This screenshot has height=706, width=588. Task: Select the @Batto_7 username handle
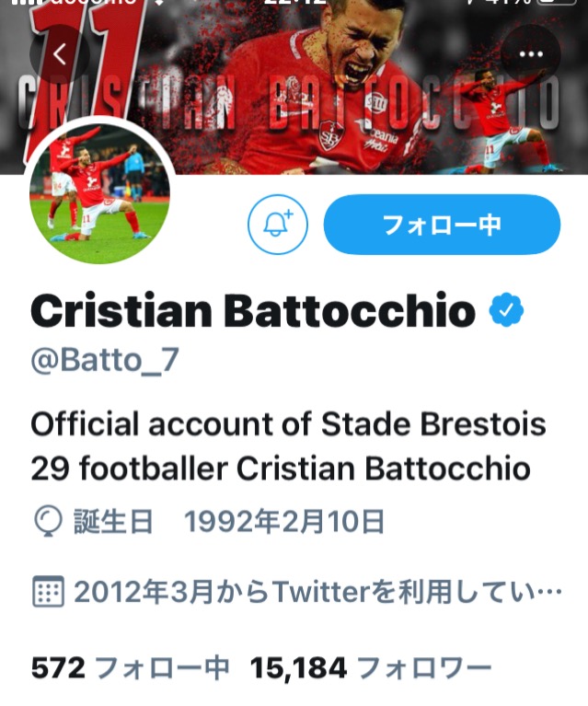point(105,361)
